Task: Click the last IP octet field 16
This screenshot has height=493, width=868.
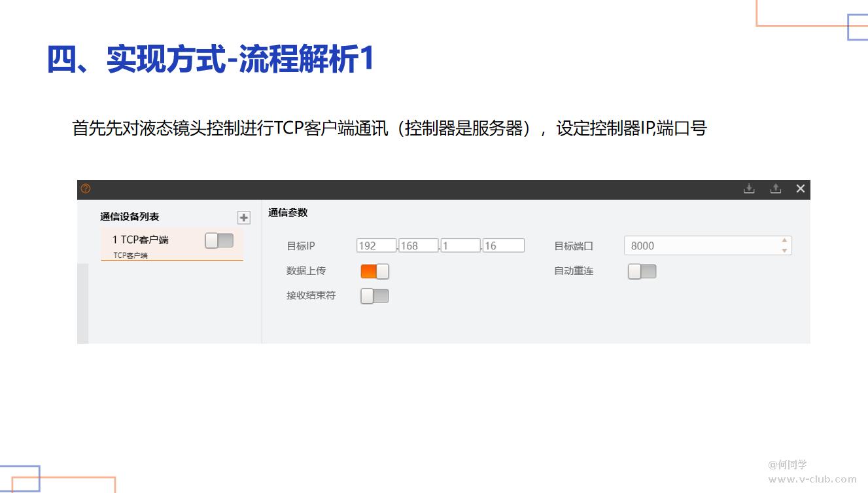Action: [x=504, y=246]
